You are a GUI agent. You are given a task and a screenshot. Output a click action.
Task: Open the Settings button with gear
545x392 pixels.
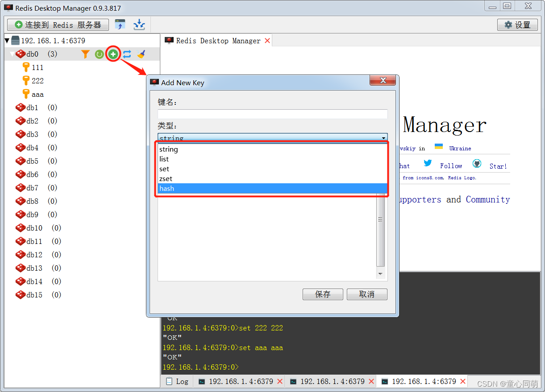[517, 25]
